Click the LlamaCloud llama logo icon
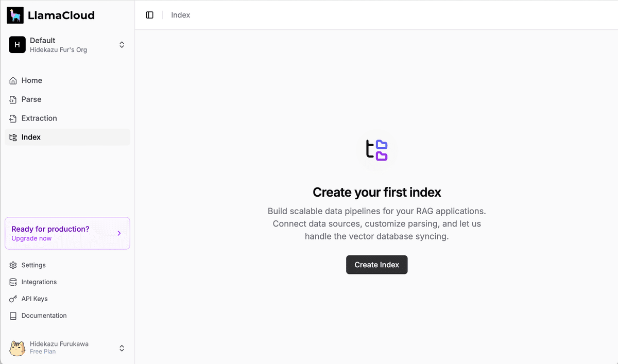This screenshot has width=618, height=364. (15, 15)
